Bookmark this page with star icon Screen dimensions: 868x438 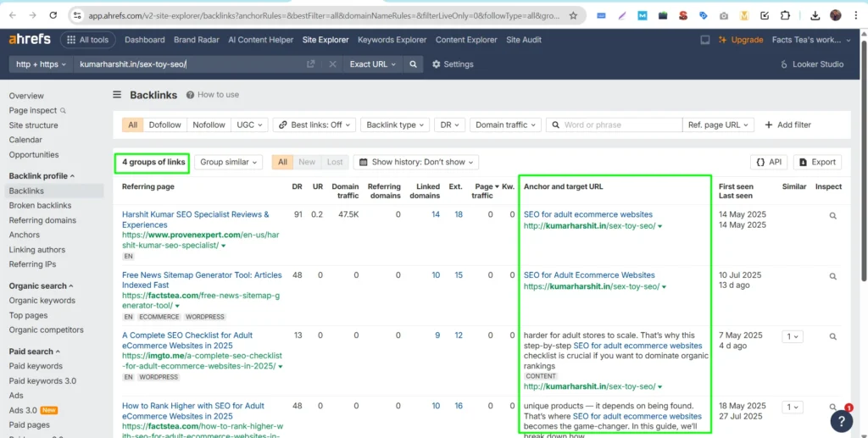[x=574, y=15]
